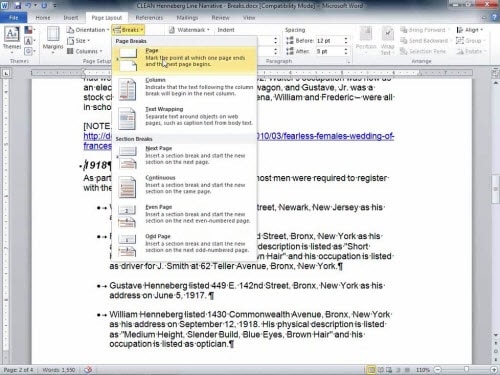
Task: Open the Position dropdown
Action: coord(366,40)
